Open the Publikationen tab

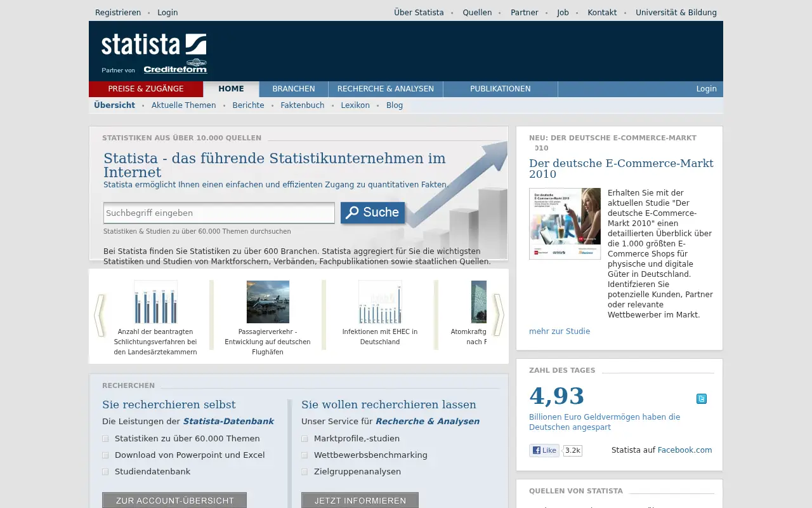click(x=501, y=89)
